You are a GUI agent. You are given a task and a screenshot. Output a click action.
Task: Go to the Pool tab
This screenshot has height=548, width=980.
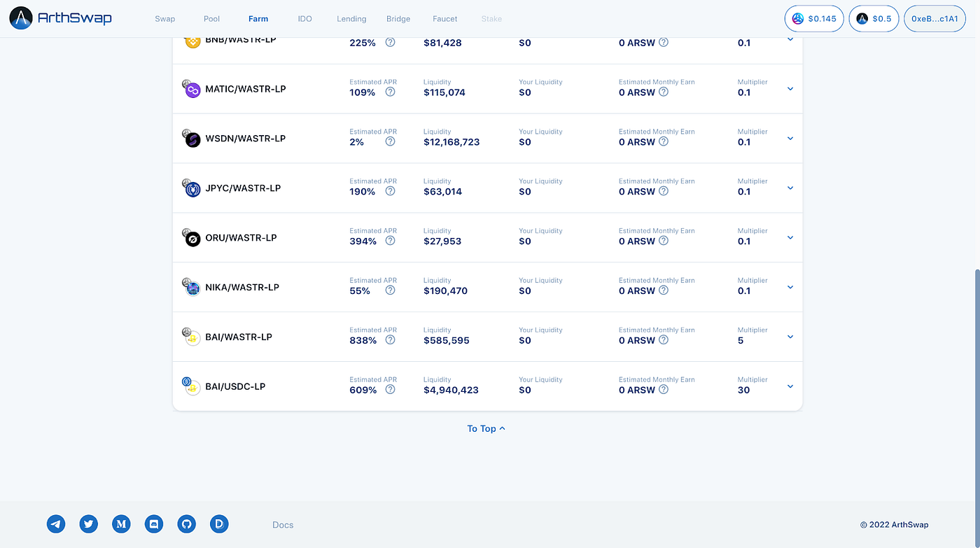211,19
